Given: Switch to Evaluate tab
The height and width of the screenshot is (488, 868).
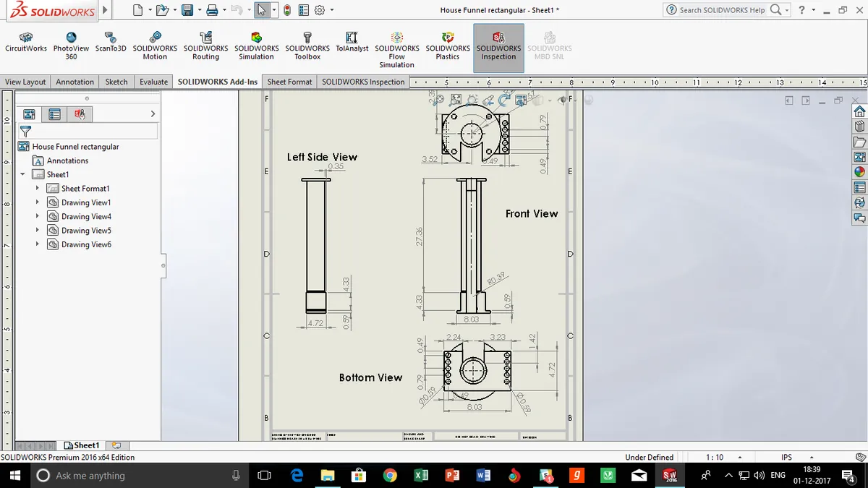Looking at the screenshot, I should click(x=153, y=82).
